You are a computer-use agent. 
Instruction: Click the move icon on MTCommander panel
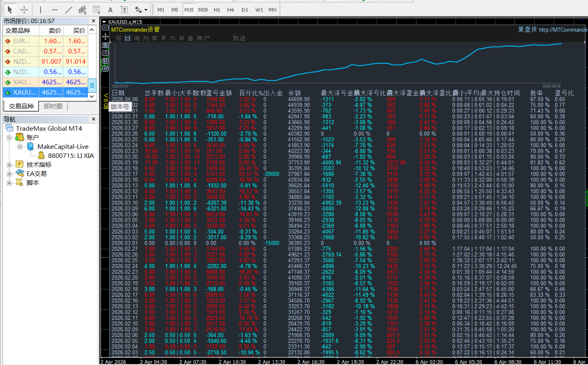[x=105, y=37]
